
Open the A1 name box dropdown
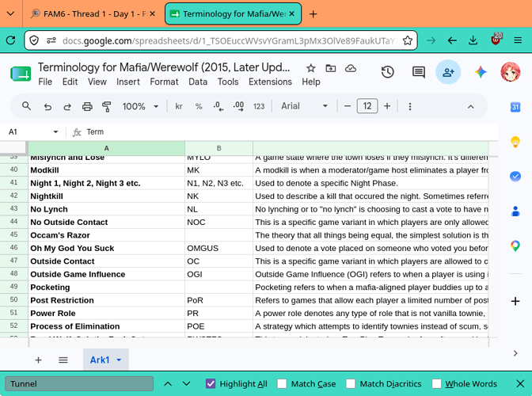click(x=55, y=131)
